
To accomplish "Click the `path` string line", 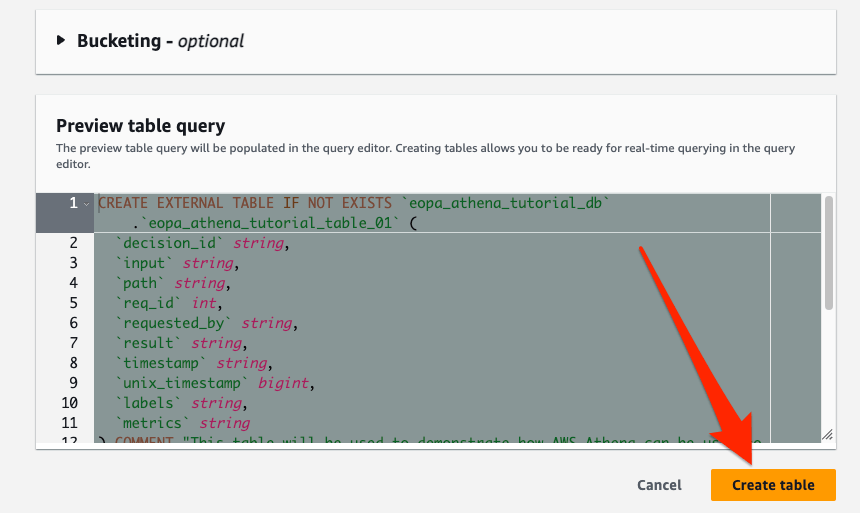I will [x=173, y=283].
